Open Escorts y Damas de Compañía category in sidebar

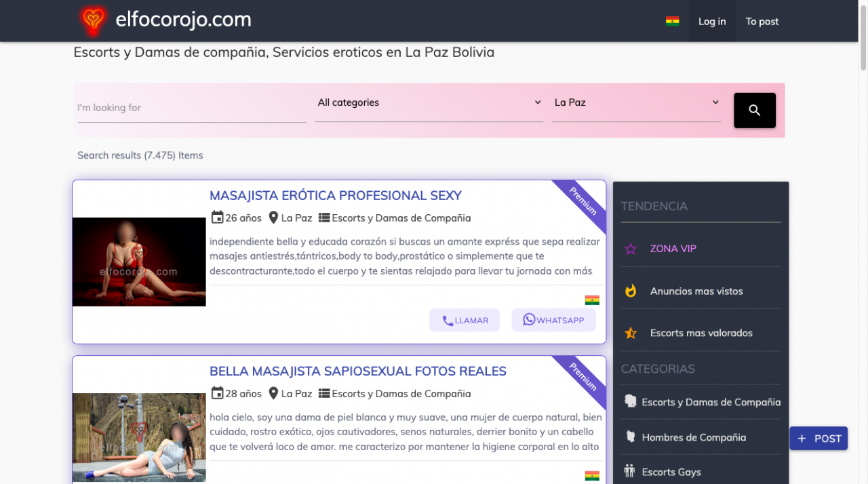tap(711, 402)
